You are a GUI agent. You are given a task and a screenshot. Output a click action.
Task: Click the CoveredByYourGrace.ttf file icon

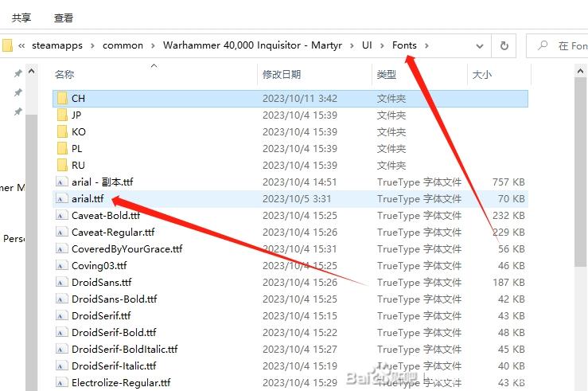[x=61, y=248]
